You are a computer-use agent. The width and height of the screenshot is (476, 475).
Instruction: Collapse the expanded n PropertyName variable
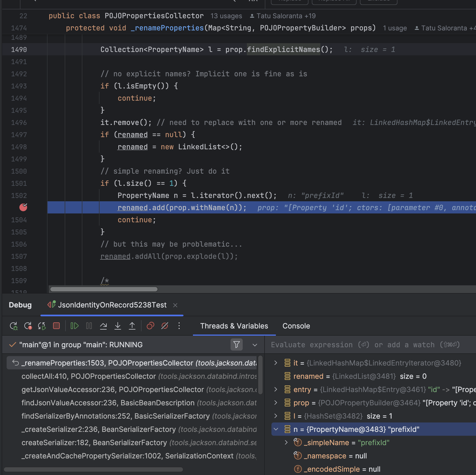pyautogui.click(x=276, y=429)
